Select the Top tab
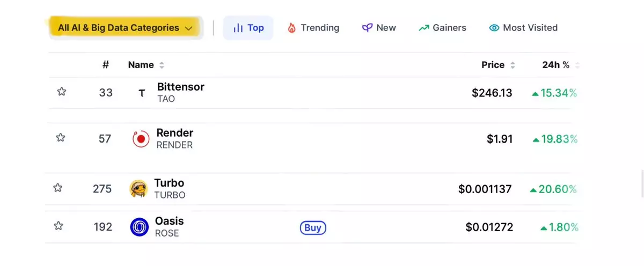The height and width of the screenshot is (266, 644). point(248,28)
